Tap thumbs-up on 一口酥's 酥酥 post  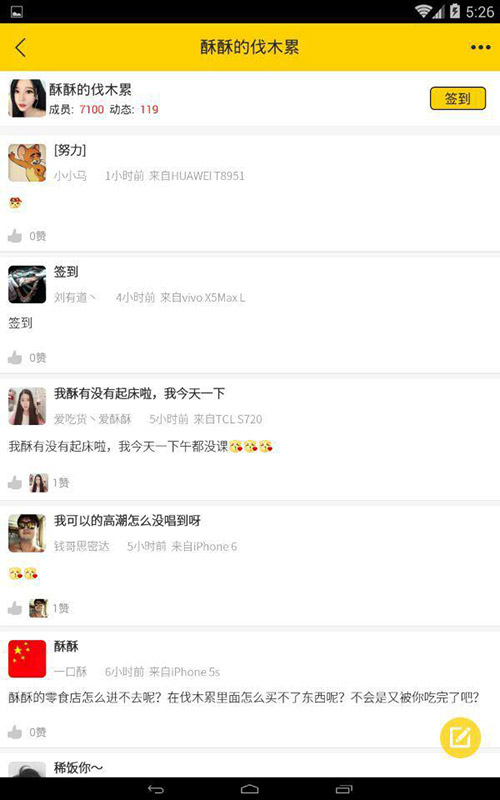pos(15,732)
